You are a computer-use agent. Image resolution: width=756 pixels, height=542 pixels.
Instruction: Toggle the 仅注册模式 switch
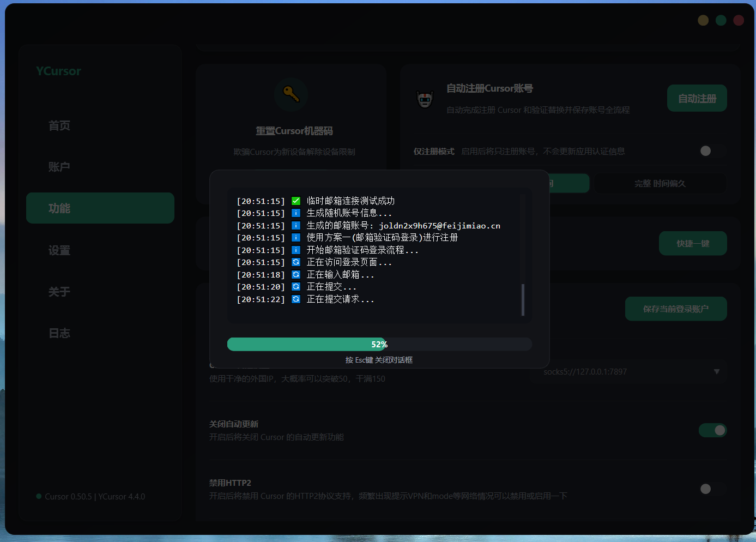point(712,151)
